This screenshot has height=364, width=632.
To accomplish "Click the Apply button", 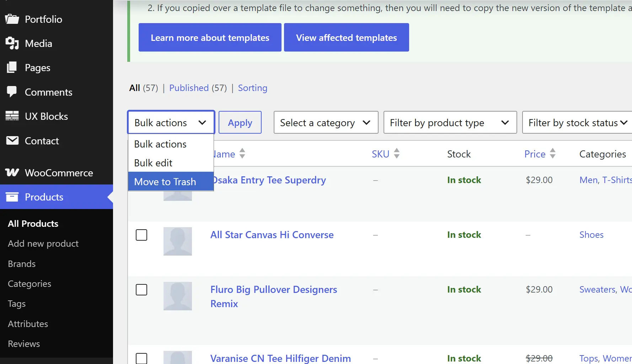I will [240, 123].
